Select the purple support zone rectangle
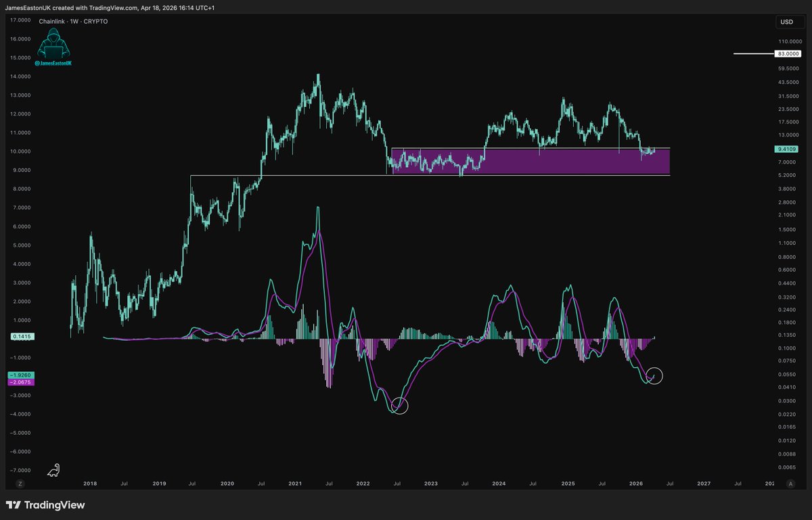The width and height of the screenshot is (812, 520). 531,162
